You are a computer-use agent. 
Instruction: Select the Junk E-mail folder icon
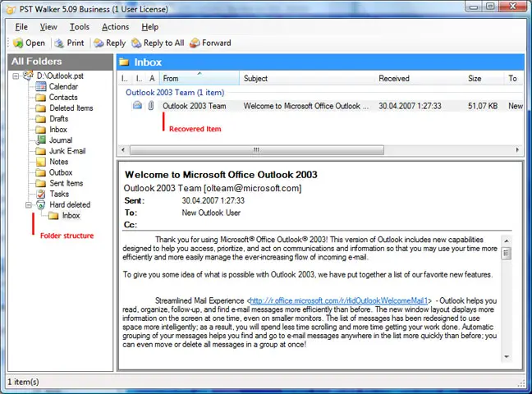point(41,151)
